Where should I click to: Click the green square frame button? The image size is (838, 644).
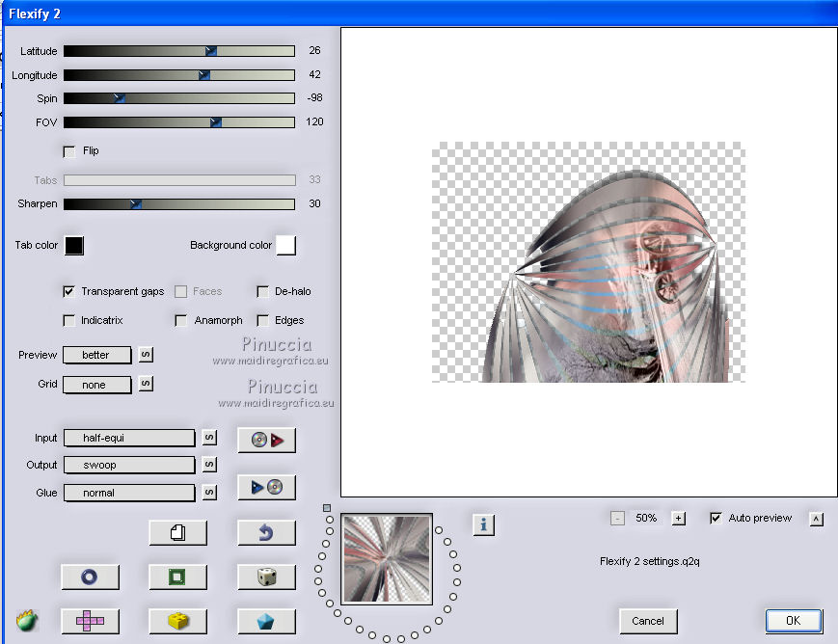click(177, 577)
